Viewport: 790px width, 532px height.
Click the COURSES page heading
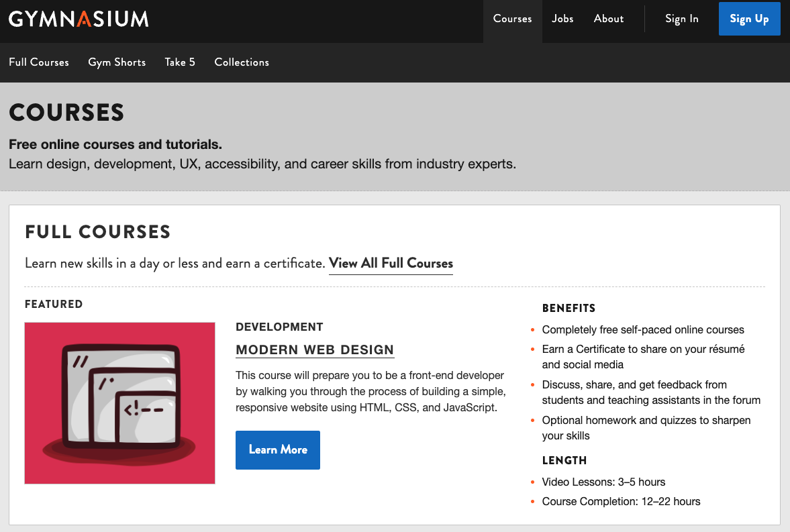(x=66, y=112)
